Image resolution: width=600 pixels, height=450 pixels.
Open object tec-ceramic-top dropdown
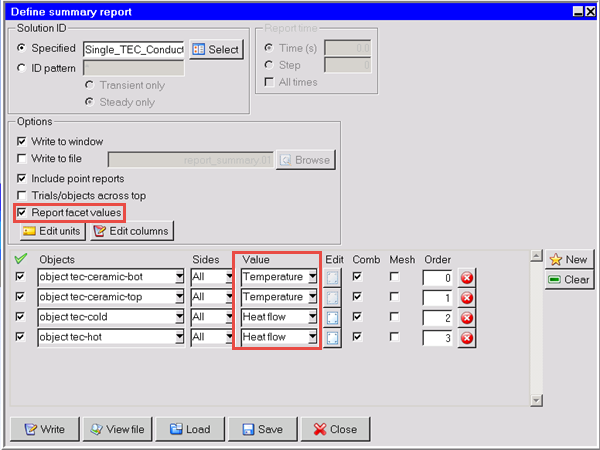(x=179, y=297)
